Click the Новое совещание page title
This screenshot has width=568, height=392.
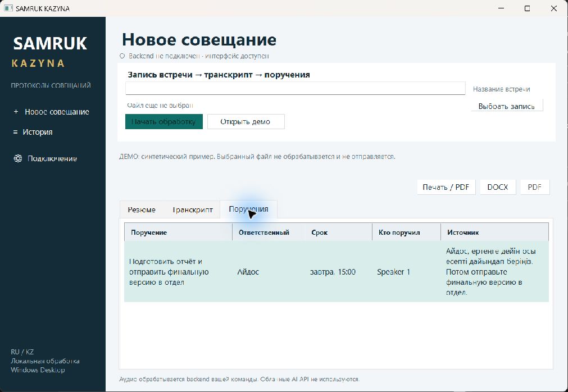(199, 39)
